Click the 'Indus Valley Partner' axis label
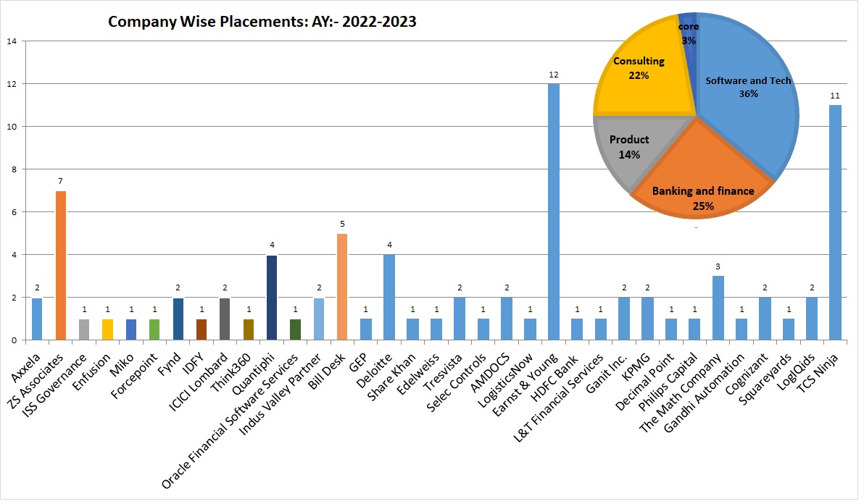 coord(281,394)
